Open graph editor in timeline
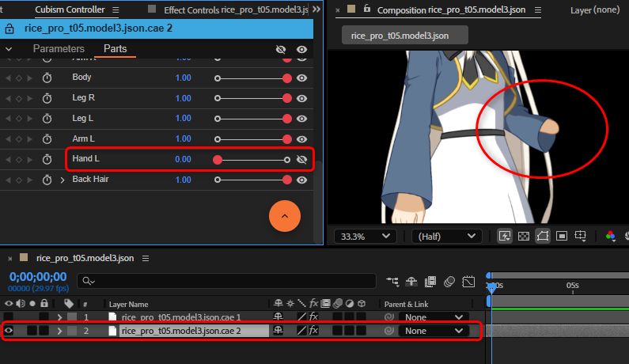This screenshot has width=629, height=364. click(468, 282)
